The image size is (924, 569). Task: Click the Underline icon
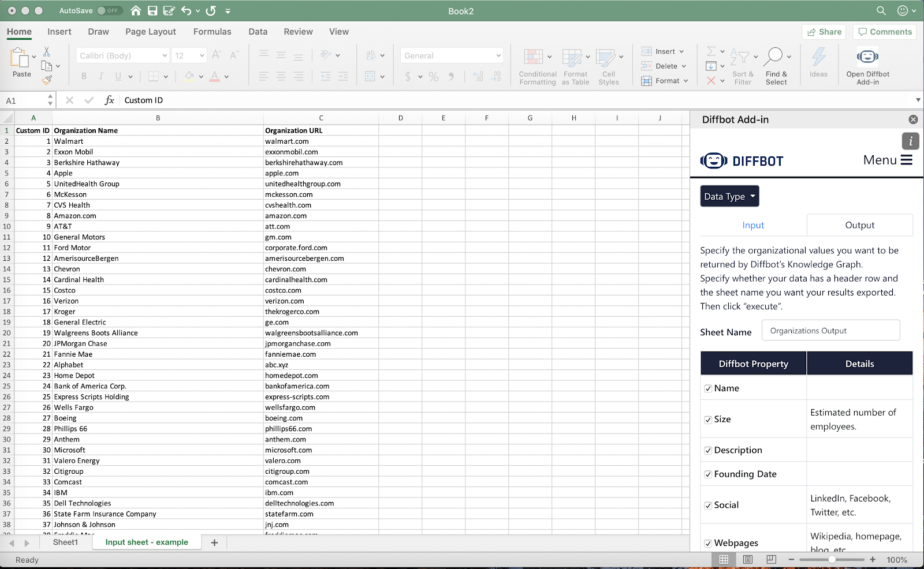pos(118,76)
